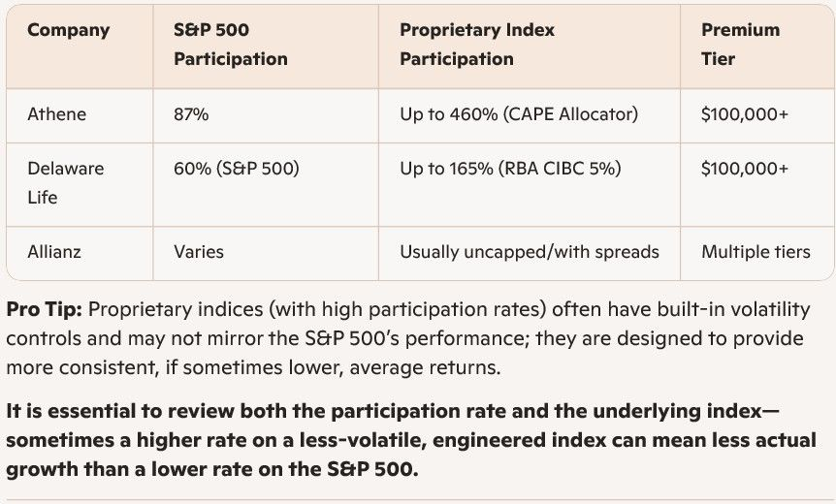
Task: Select the Allianz company cell
Action: pos(54,252)
